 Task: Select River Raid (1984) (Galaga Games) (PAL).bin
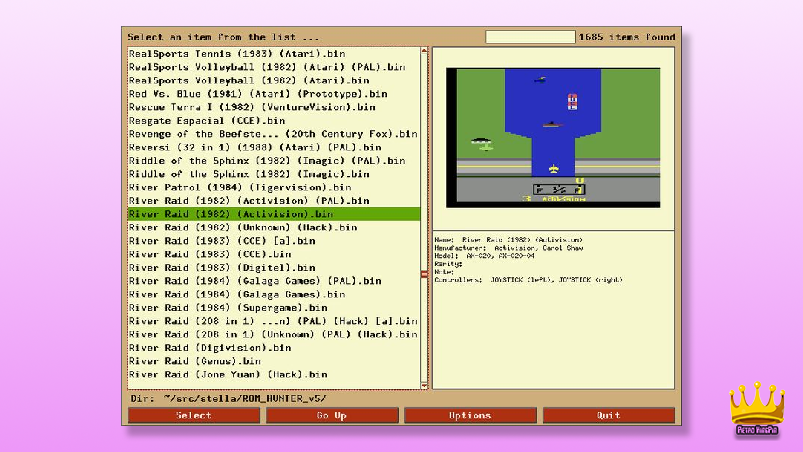[274, 281]
